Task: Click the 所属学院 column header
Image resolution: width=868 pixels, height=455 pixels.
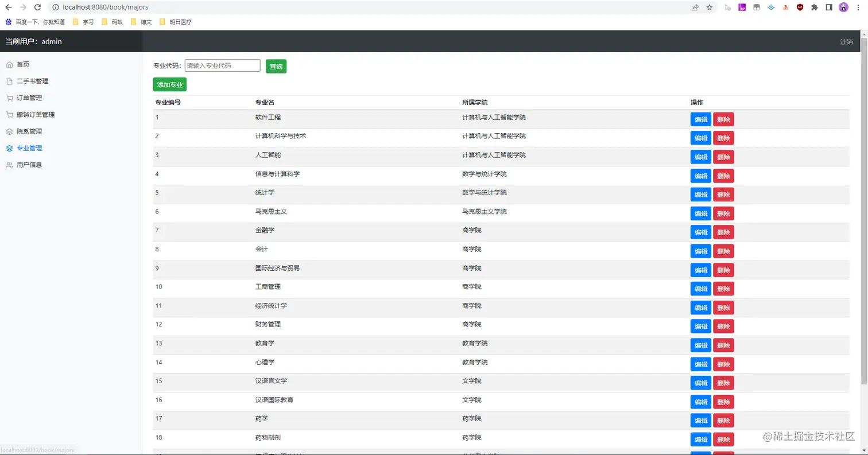Action: pyautogui.click(x=475, y=103)
